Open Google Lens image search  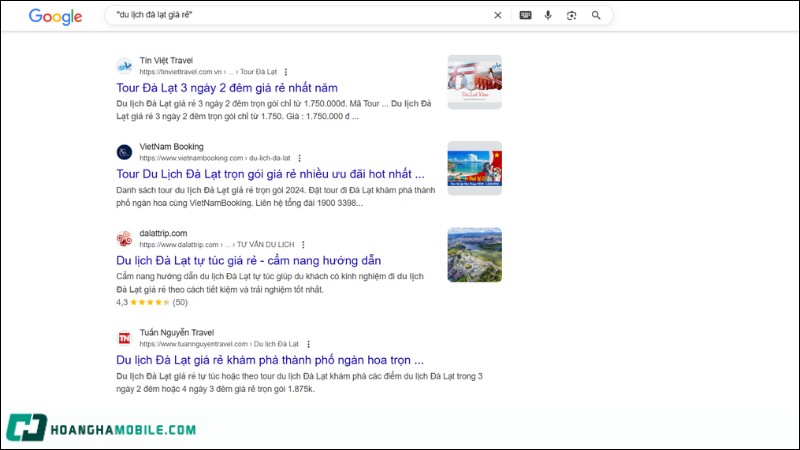(x=572, y=15)
